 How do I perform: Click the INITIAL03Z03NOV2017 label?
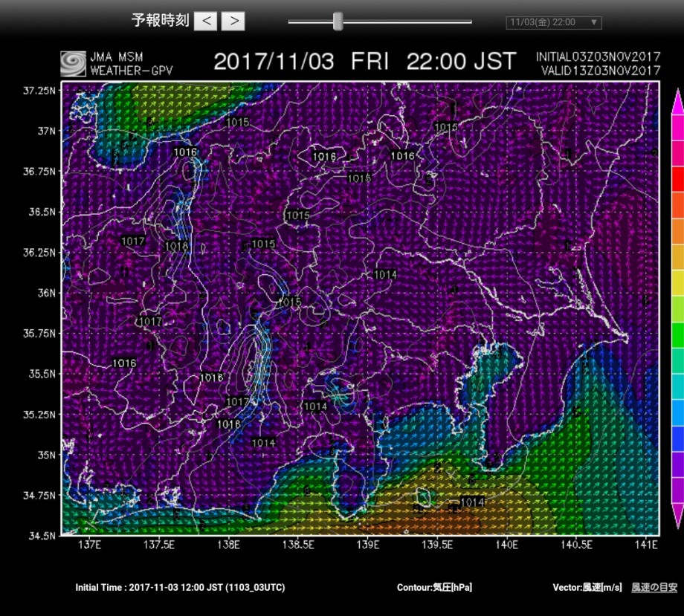coord(598,56)
